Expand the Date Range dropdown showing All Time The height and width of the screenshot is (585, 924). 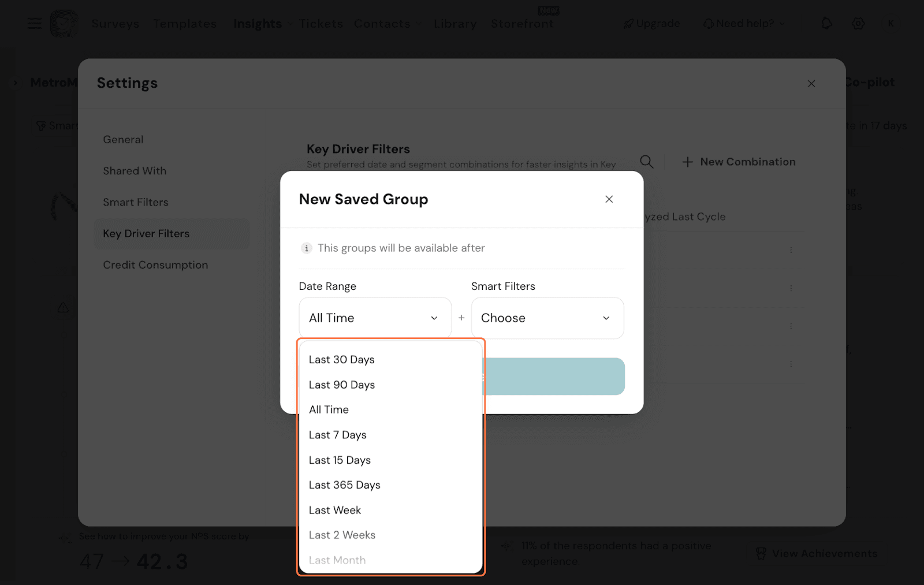coord(375,318)
